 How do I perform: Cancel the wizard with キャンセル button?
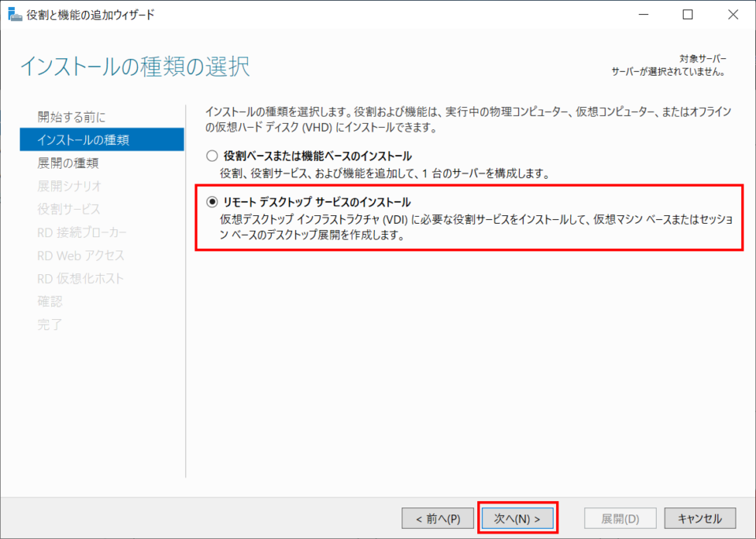700,519
